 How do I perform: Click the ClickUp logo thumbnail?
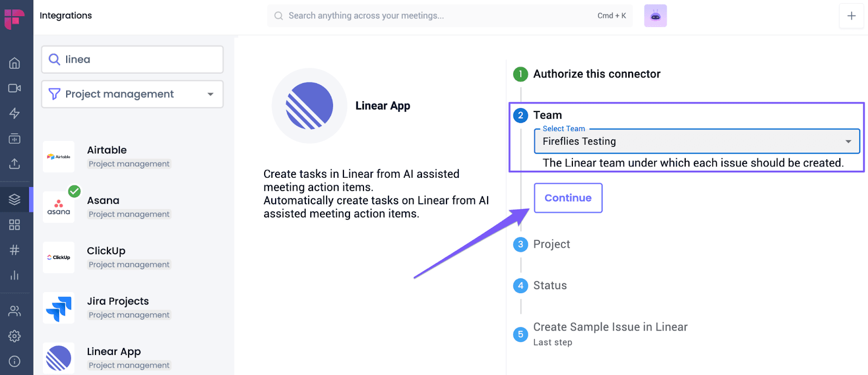point(59,257)
